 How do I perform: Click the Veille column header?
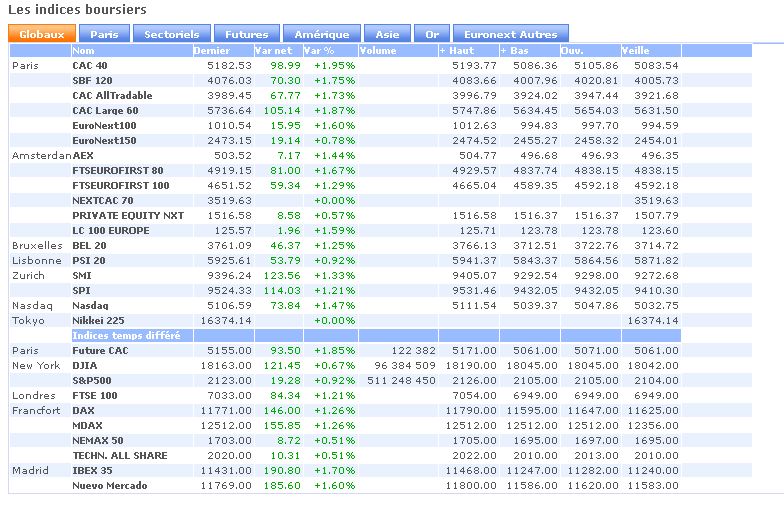(x=636, y=50)
